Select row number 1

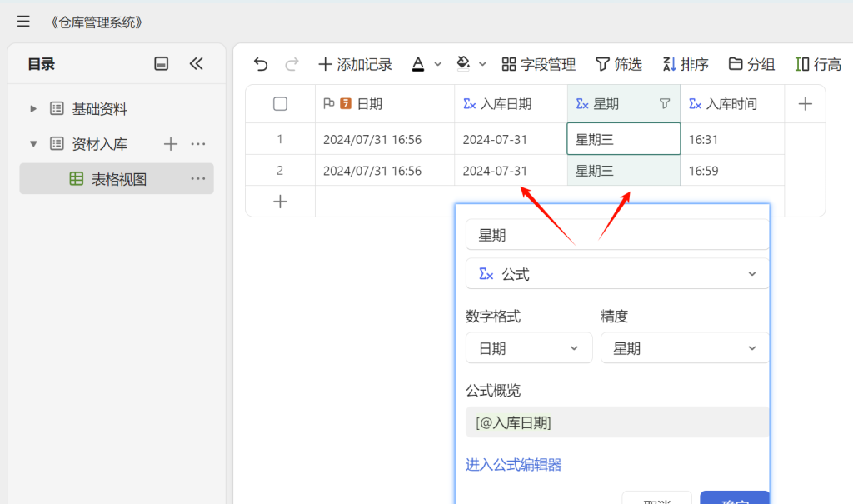(280, 139)
